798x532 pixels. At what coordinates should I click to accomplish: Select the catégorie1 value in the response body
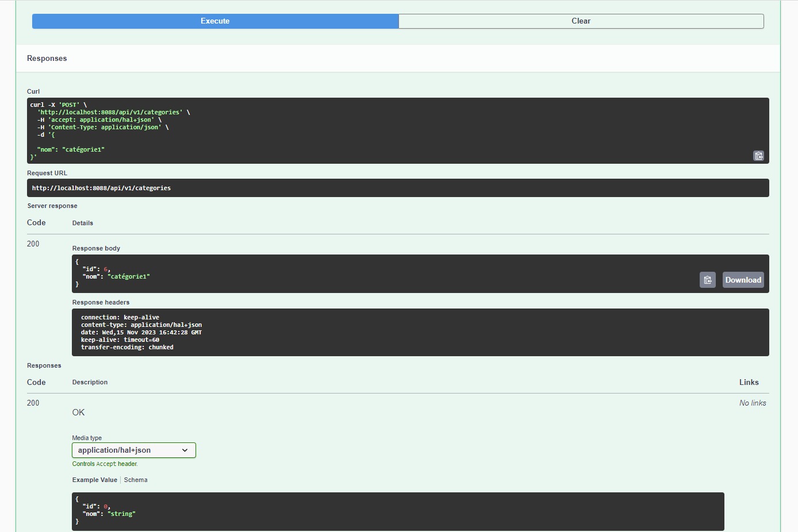point(128,276)
